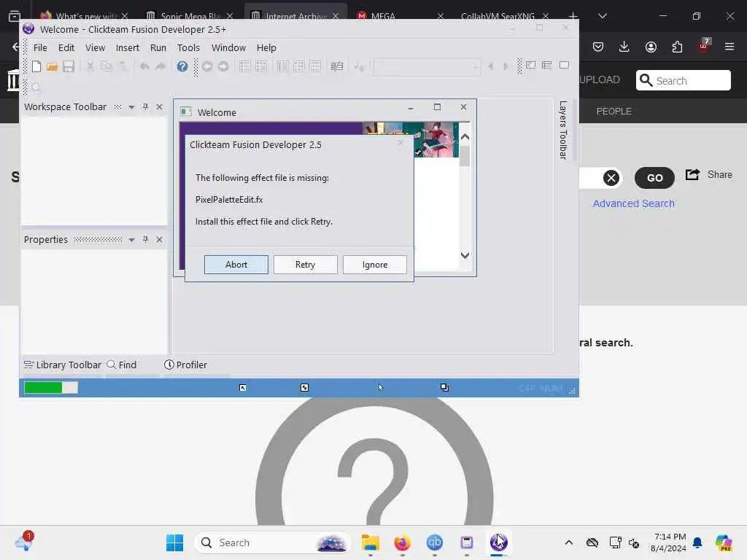747x560 pixels.
Task: Open the Tools menu
Action: (x=188, y=47)
